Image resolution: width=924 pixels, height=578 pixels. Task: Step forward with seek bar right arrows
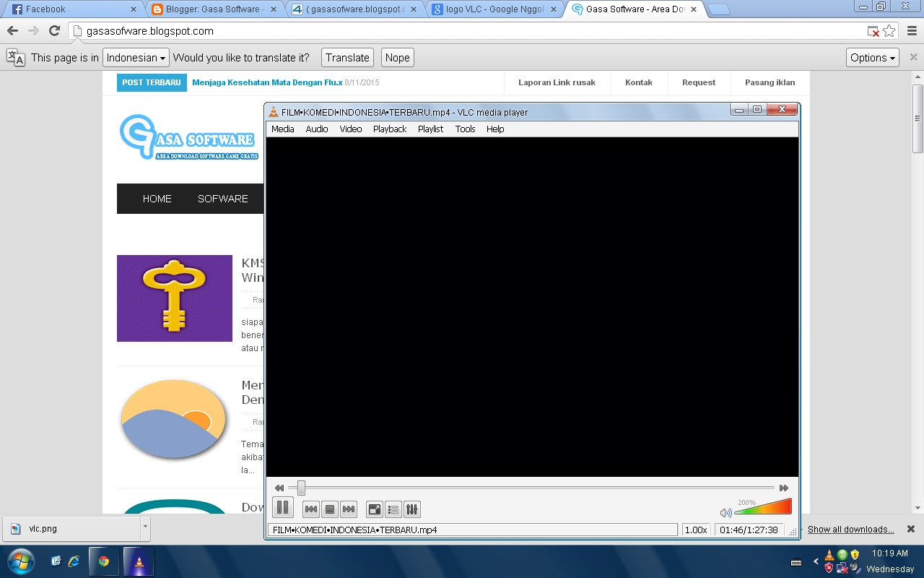[x=784, y=488]
